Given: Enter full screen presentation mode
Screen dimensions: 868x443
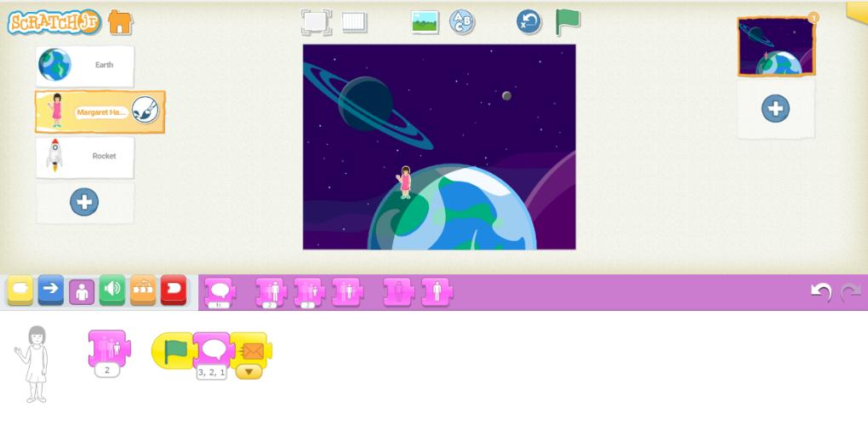Looking at the screenshot, I should [x=316, y=23].
